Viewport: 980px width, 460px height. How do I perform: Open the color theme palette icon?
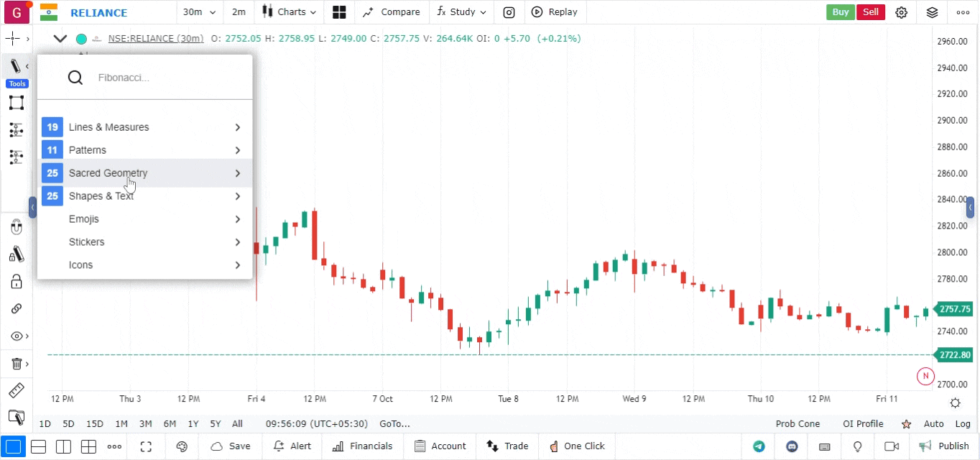182,446
